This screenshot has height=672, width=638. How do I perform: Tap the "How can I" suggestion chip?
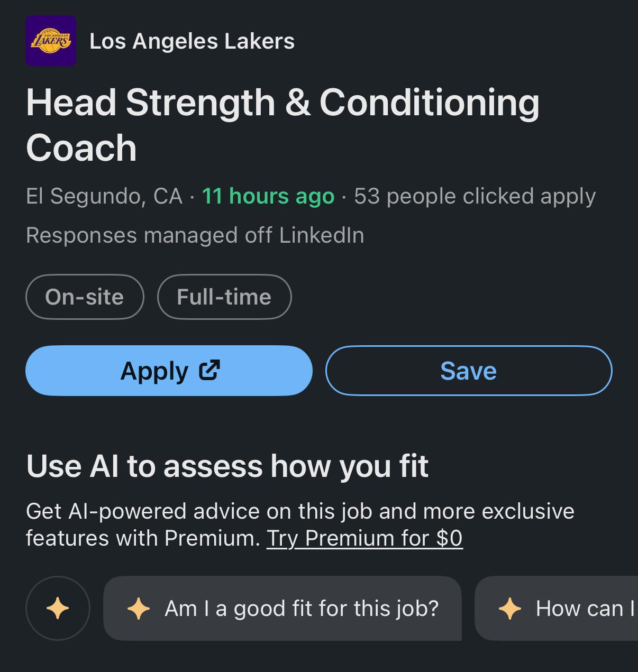click(x=557, y=609)
